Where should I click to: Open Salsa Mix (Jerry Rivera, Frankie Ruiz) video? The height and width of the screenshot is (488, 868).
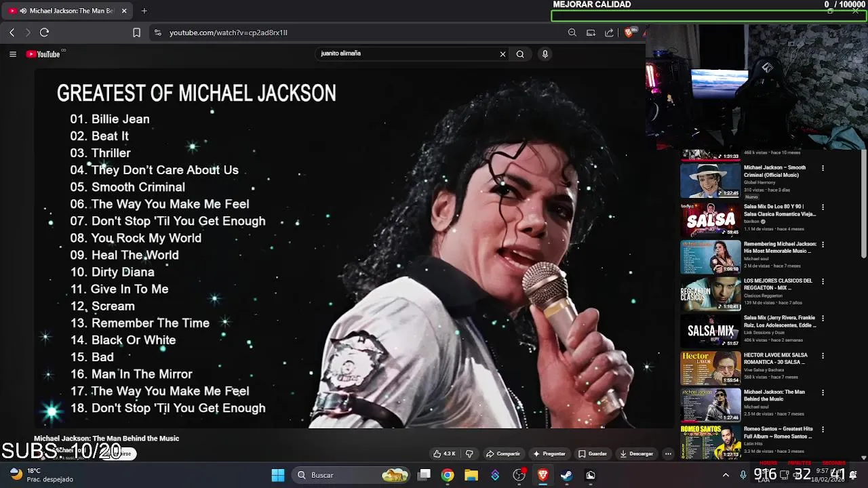coord(711,330)
